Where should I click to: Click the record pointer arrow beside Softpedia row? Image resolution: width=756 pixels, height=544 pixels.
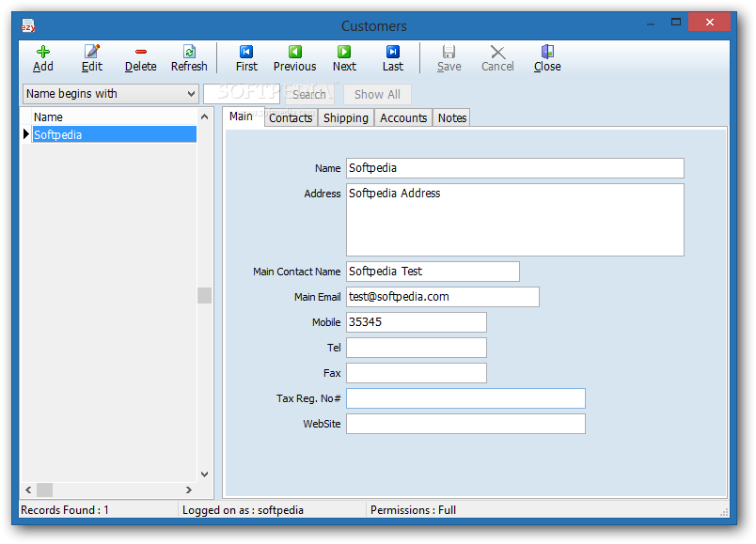pyautogui.click(x=26, y=134)
